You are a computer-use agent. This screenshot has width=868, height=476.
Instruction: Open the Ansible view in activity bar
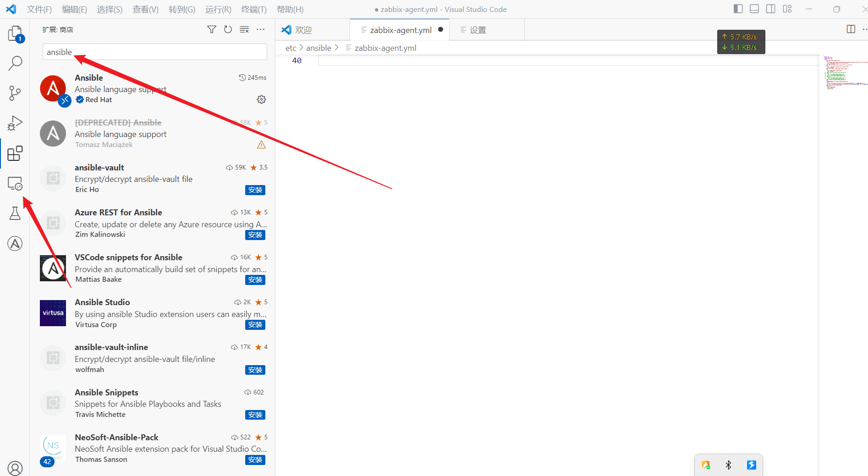click(x=15, y=243)
